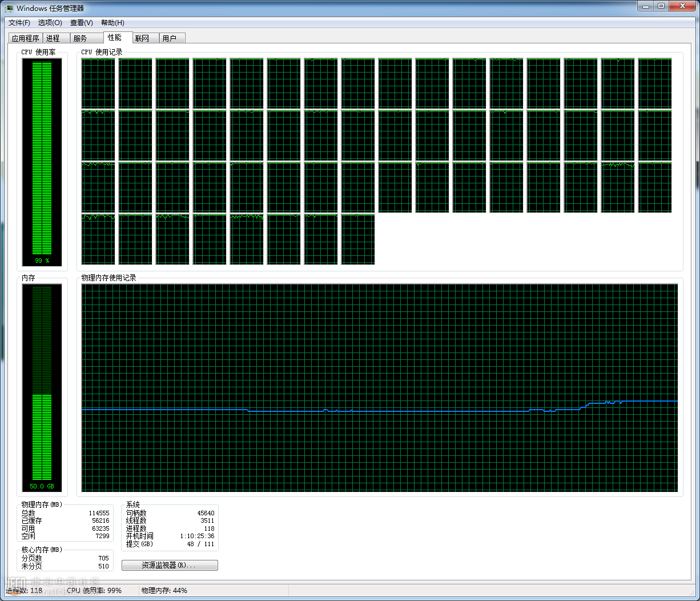Click the 未分页 value 510
Screen dimensions: 700x601
coord(103,566)
